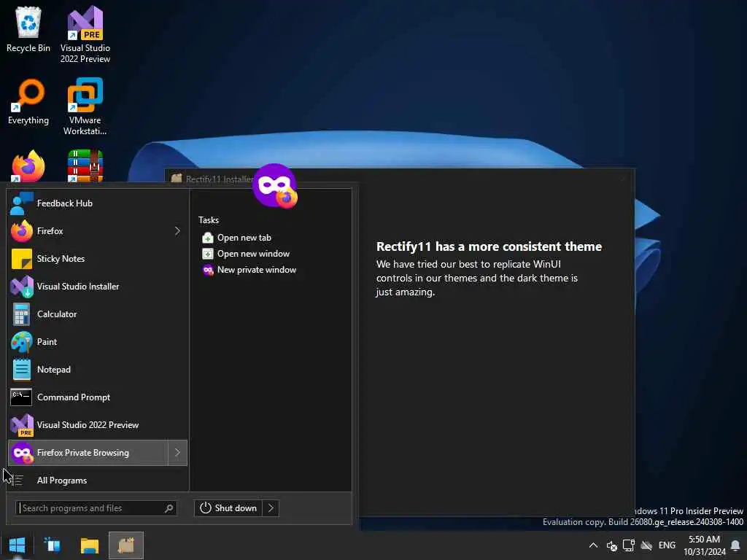Open VMware Workstation desktop shortcut
Viewport: 747px width, 560px height.
pyautogui.click(x=85, y=106)
